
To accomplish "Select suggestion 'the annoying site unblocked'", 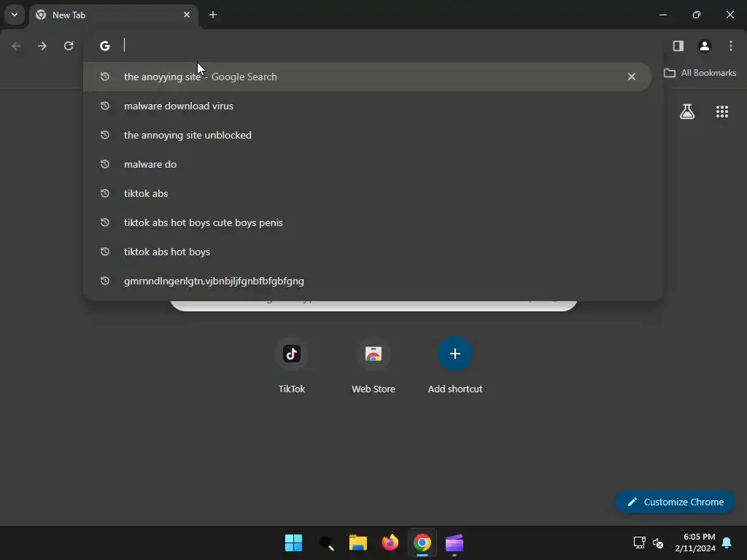I will click(367, 135).
